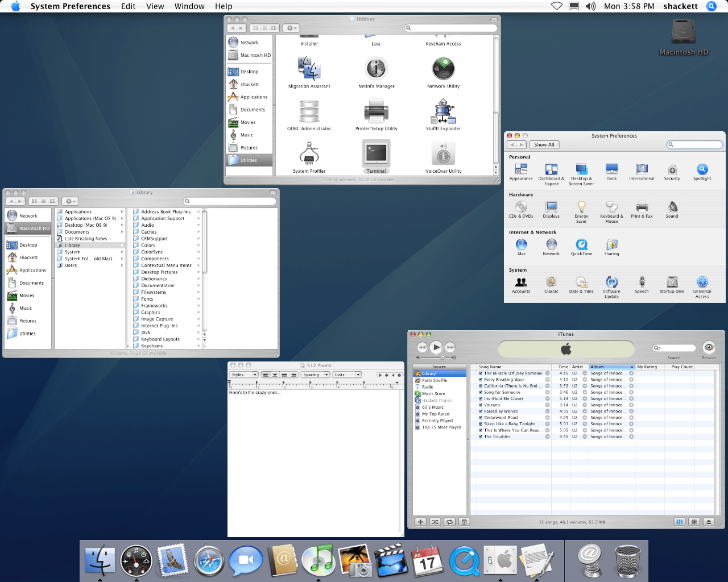Click the iTunes Browse eye icon
728x582 pixels.
[709, 347]
